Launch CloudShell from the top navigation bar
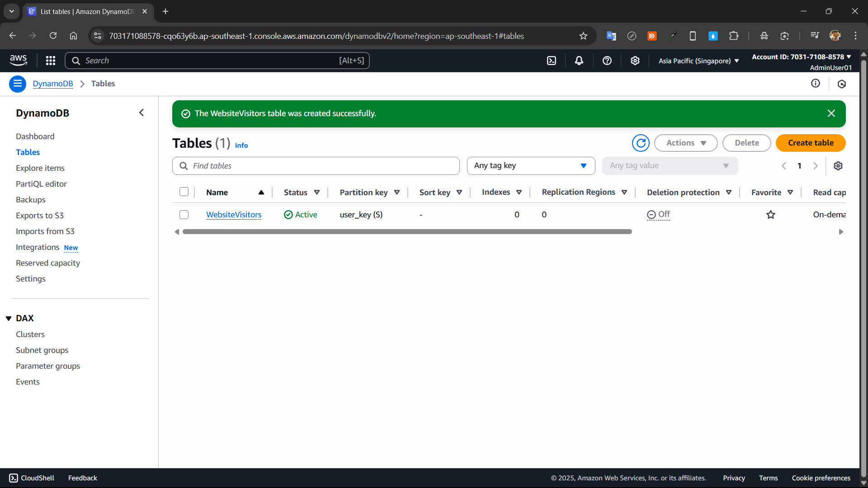 coord(552,61)
